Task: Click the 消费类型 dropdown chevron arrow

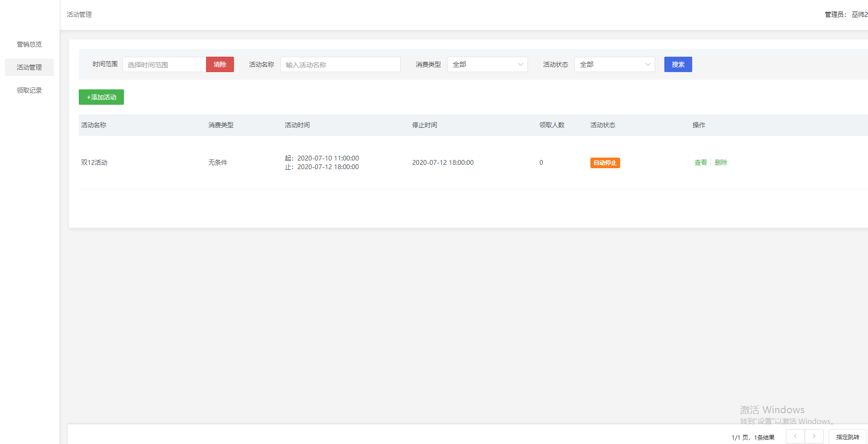Action: point(520,64)
